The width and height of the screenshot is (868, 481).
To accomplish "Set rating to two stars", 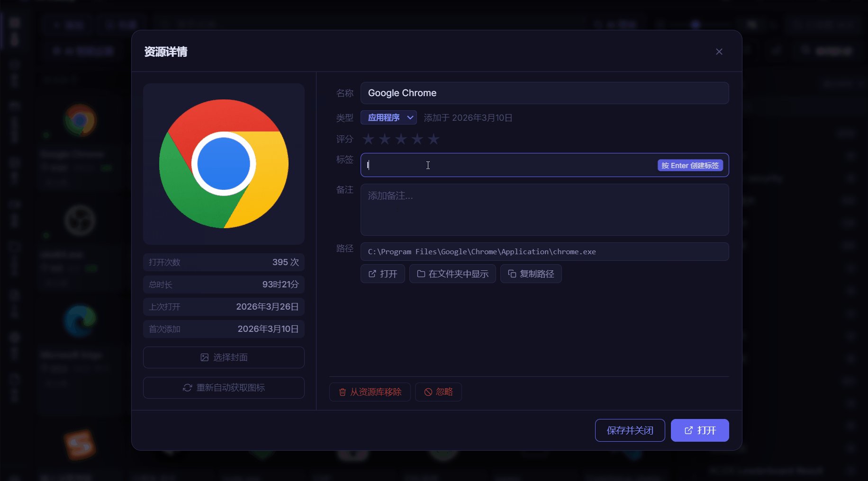I will (x=385, y=139).
